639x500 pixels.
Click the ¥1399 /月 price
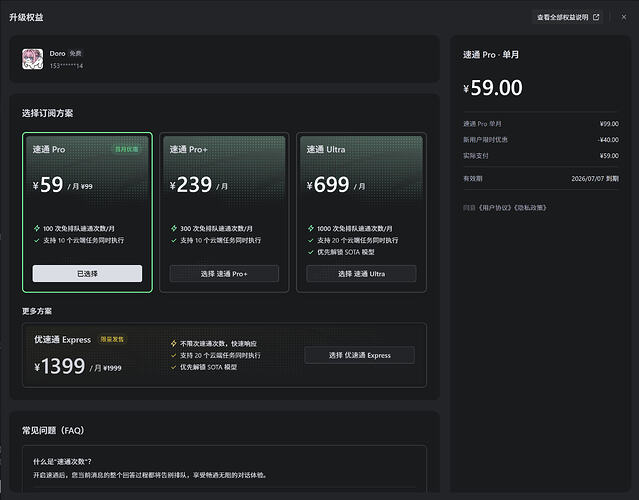click(78, 366)
